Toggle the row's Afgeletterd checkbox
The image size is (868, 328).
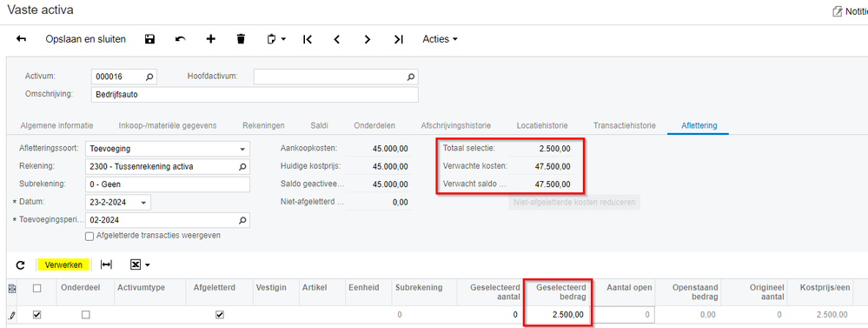220,315
